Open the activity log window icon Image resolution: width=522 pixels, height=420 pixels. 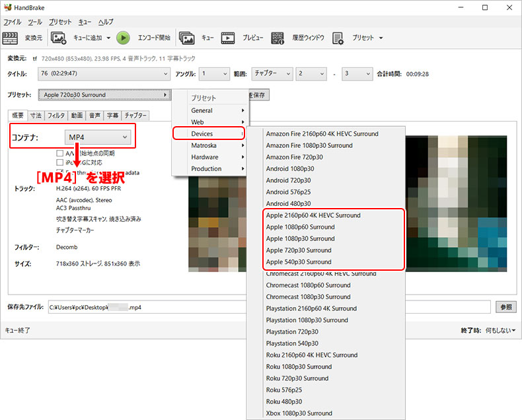tap(278, 38)
